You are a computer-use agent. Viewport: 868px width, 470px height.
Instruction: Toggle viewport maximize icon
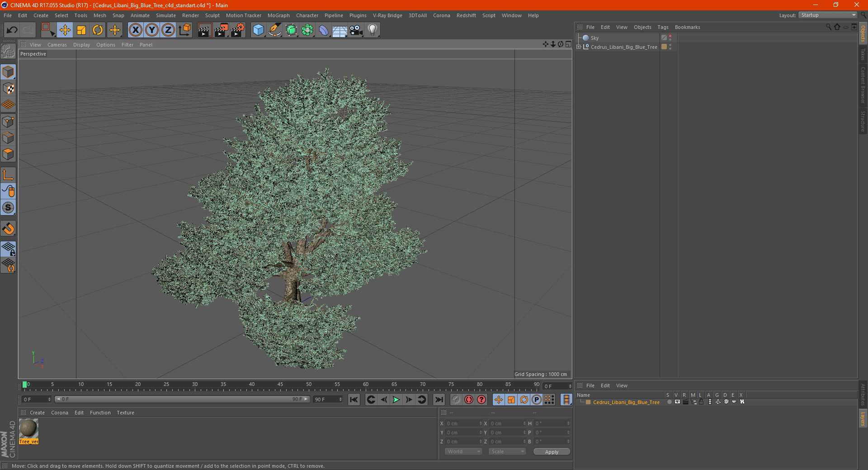click(568, 44)
